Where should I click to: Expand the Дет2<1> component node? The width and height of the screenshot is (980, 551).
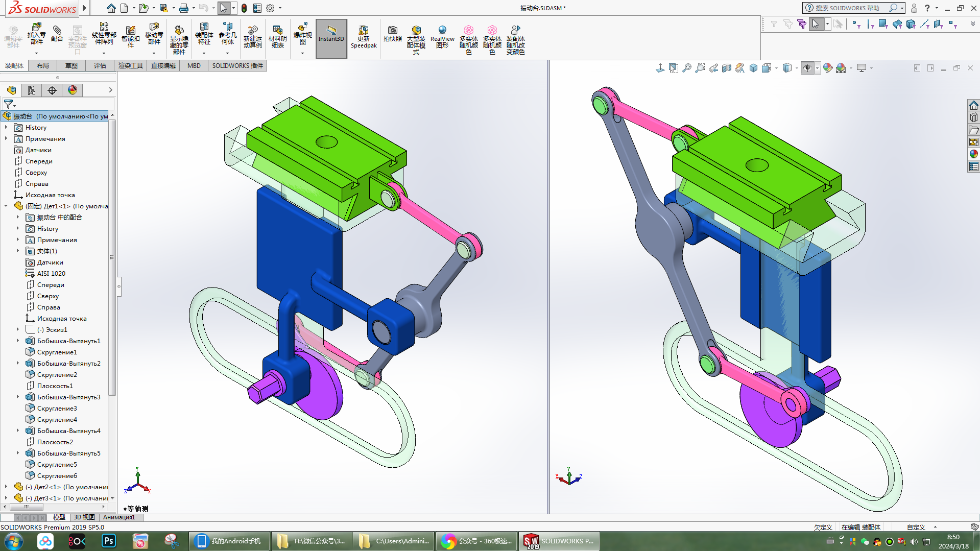coord(6,487)
